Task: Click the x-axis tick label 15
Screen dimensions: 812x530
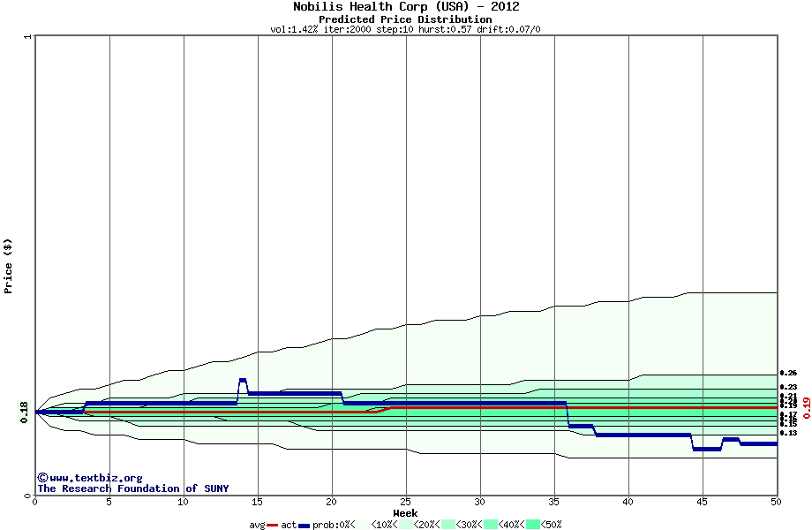Action: tap(257, 502)
